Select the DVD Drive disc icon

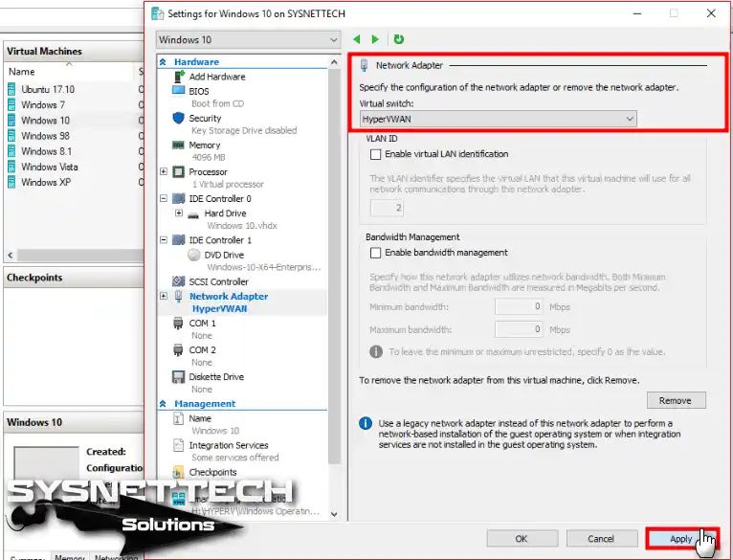[x=193, y=255]
